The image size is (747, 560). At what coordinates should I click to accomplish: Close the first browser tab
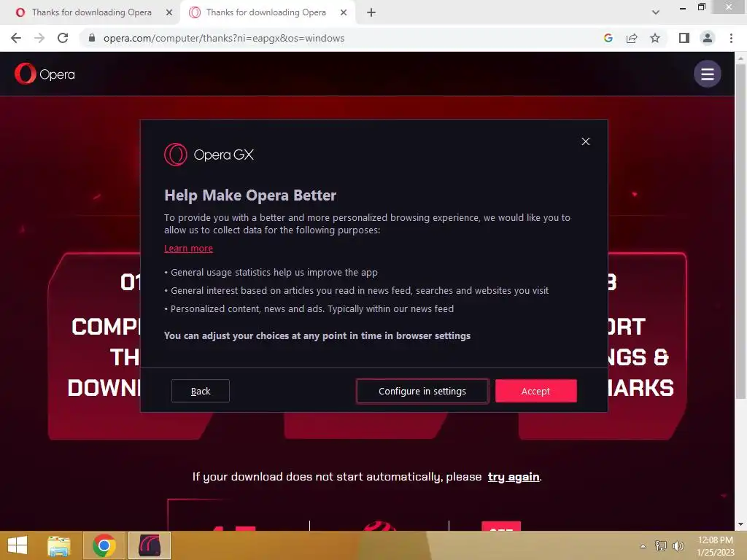[x=169, y=12]
